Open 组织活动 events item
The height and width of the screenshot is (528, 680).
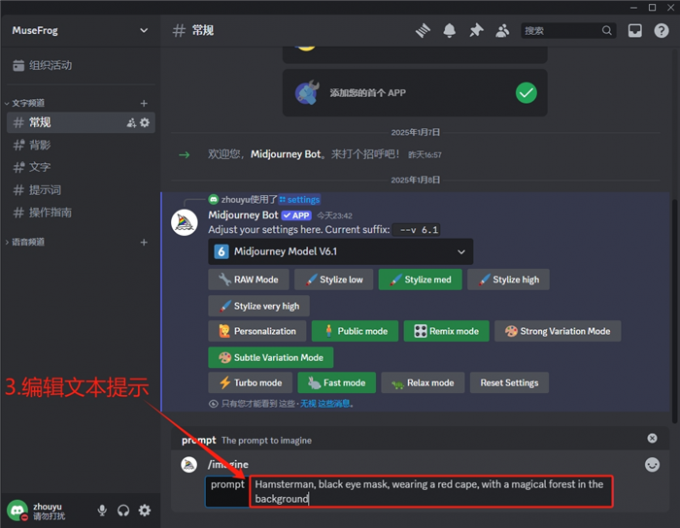pos(81,65)
